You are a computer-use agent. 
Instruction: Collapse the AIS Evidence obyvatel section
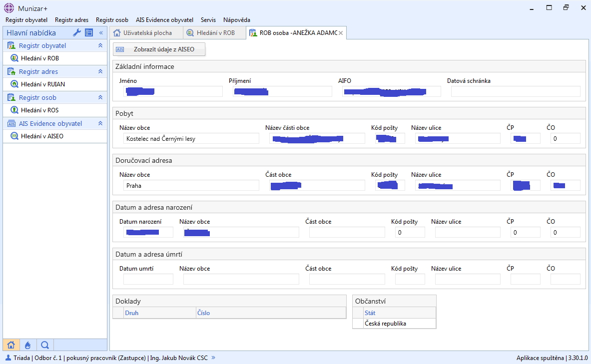click(100, 123)
